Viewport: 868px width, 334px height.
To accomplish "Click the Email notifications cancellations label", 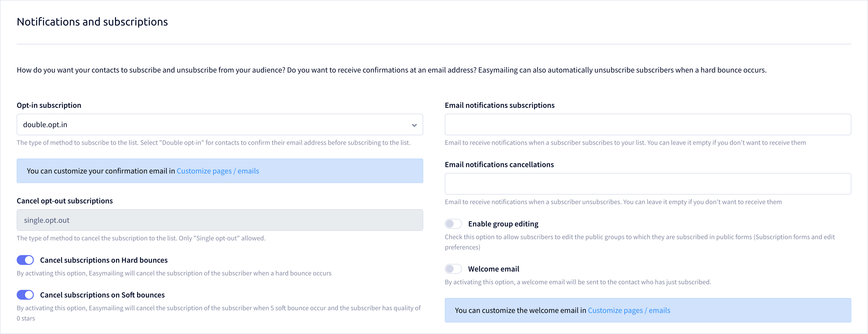I will [499, 165].
